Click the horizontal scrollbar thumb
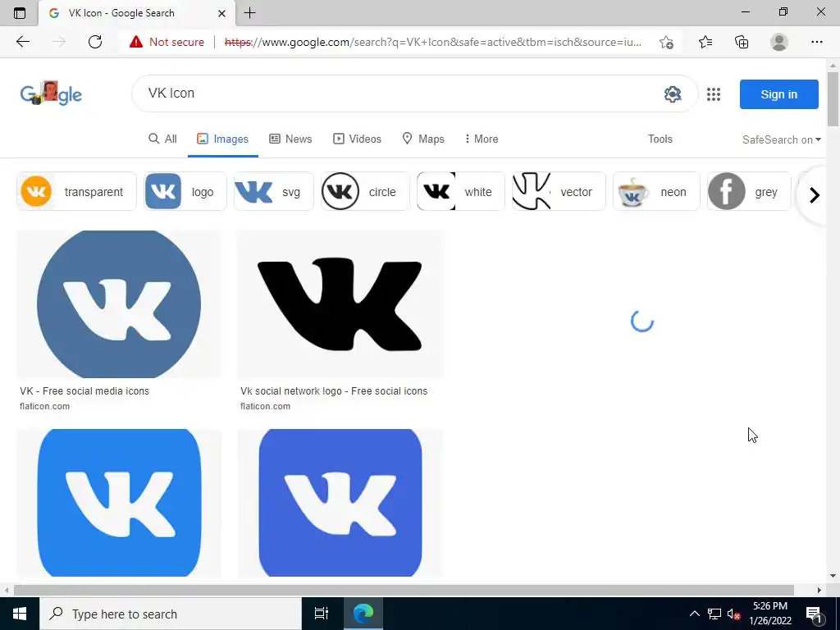The image size is (840, 630). [404, 590]
